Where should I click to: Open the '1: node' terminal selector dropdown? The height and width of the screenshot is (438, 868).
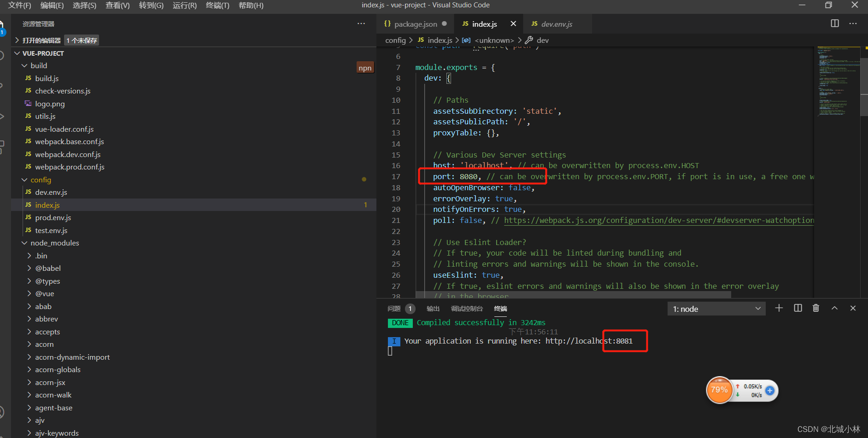716,309
